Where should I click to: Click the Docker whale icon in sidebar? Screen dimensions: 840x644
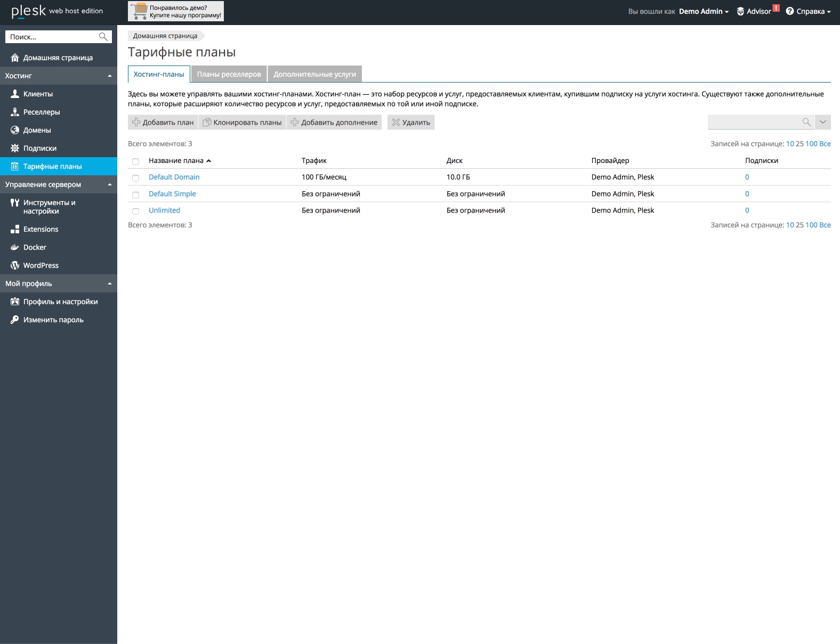pos(15,247)
